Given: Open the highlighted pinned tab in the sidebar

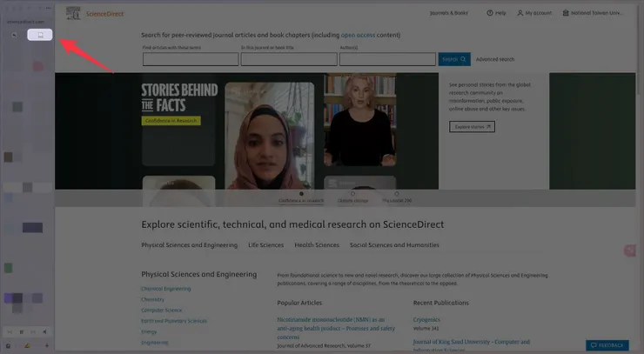Looking at the screenshot, I should pos(40,35).
